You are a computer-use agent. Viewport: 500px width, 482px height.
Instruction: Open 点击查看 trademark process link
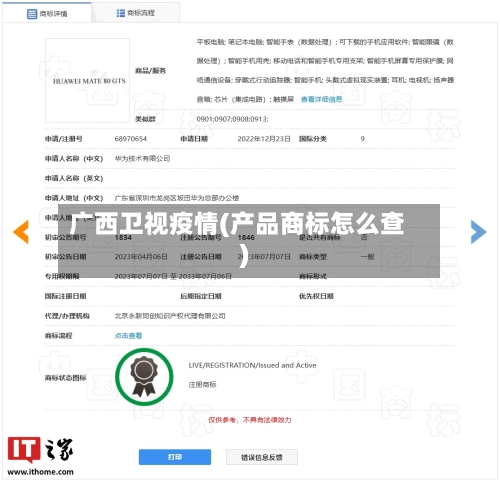(x=128, y=335)
